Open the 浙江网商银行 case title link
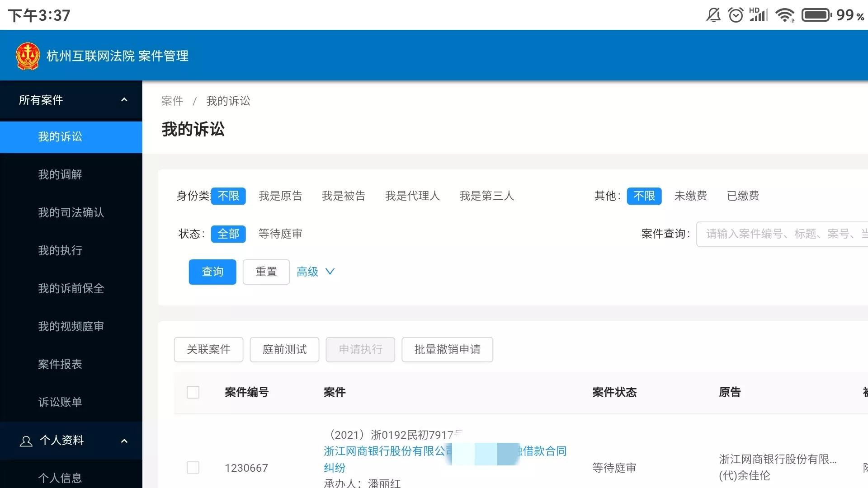The height and width of the screenshot is (488, 868). click(384, 451)
